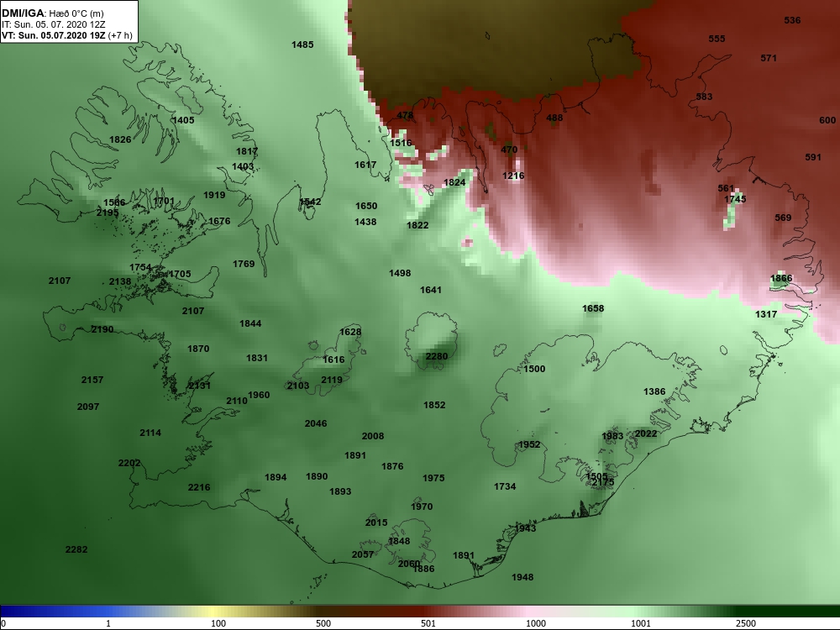The width and height of the screenshot is (840, 630).
Task: Click the 1500 value on the large glacier
Action: 534,369
